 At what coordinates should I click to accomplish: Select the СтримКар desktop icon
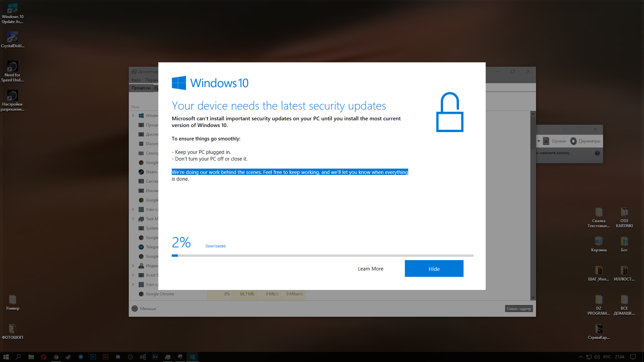point(599,331)
